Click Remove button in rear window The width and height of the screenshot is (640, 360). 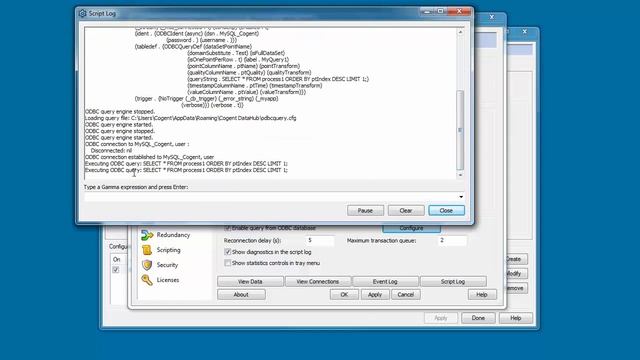517,288
